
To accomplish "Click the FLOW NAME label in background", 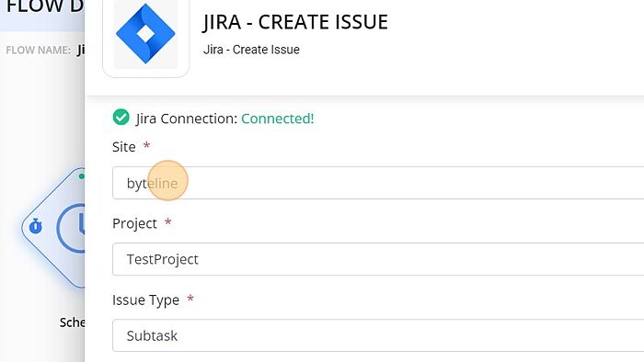I will tap(39, 50).
